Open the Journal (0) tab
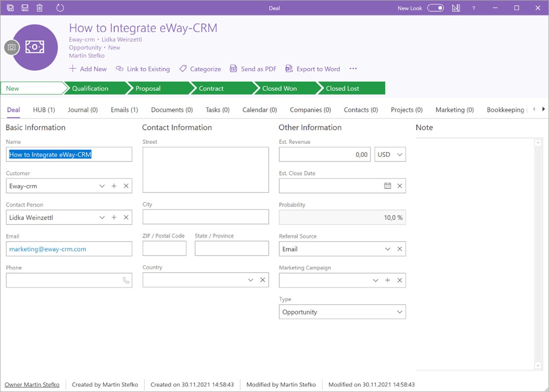 (x=83, y=110)
